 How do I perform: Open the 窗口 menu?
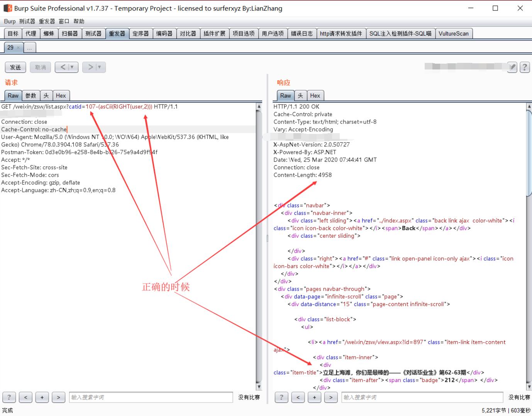coord(64,21)
